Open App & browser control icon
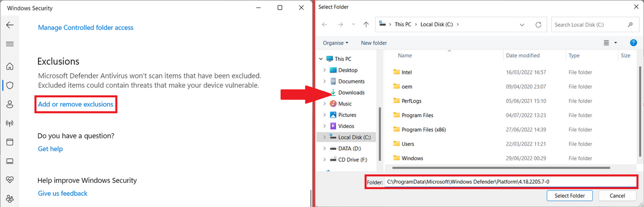Screen dimensions: 644x207 click(x=10, y=142)
